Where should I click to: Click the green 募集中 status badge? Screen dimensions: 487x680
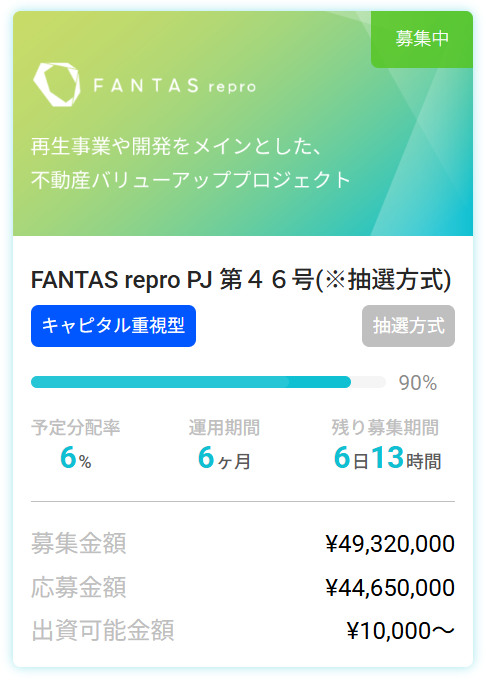[422, 39]
